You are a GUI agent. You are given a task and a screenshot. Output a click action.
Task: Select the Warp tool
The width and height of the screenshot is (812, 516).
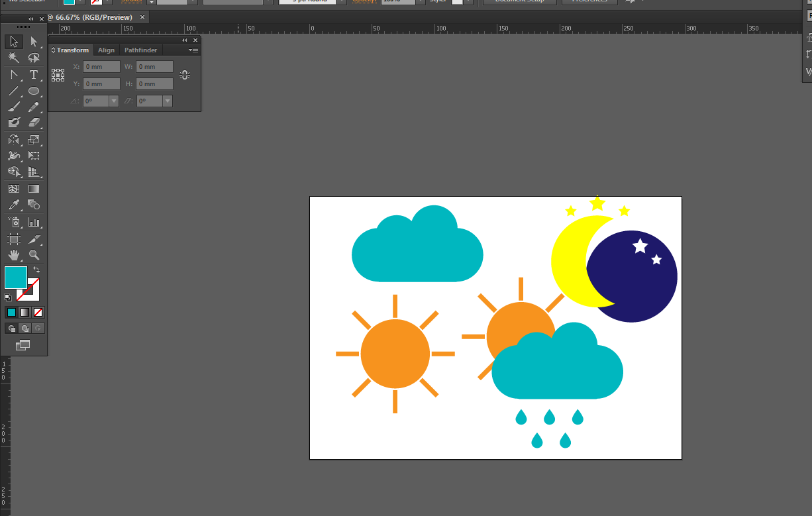(14, 156)
